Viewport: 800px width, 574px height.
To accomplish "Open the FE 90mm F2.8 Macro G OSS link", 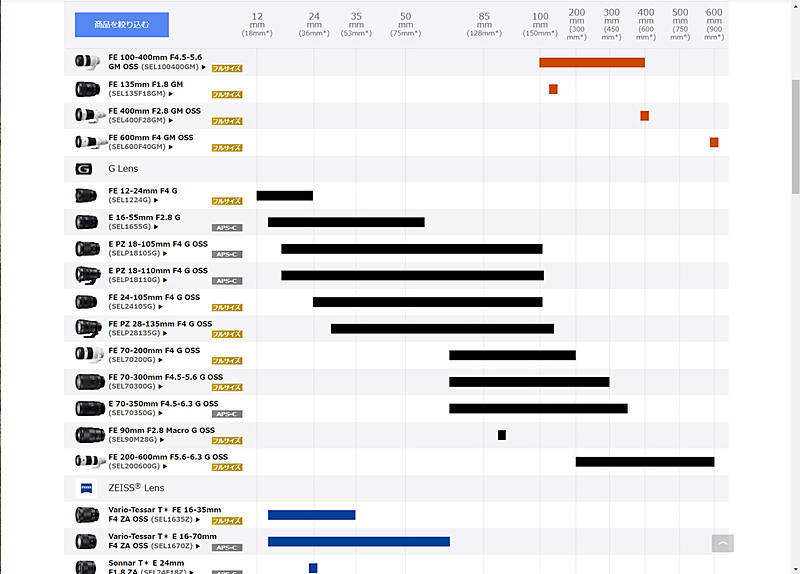I will pos(162,435).
